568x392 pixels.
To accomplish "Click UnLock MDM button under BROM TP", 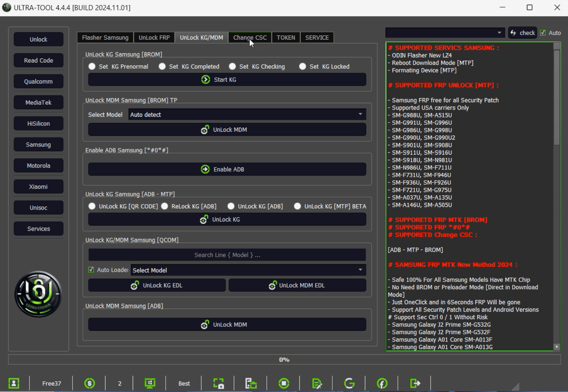I will [x=227, y=130].
